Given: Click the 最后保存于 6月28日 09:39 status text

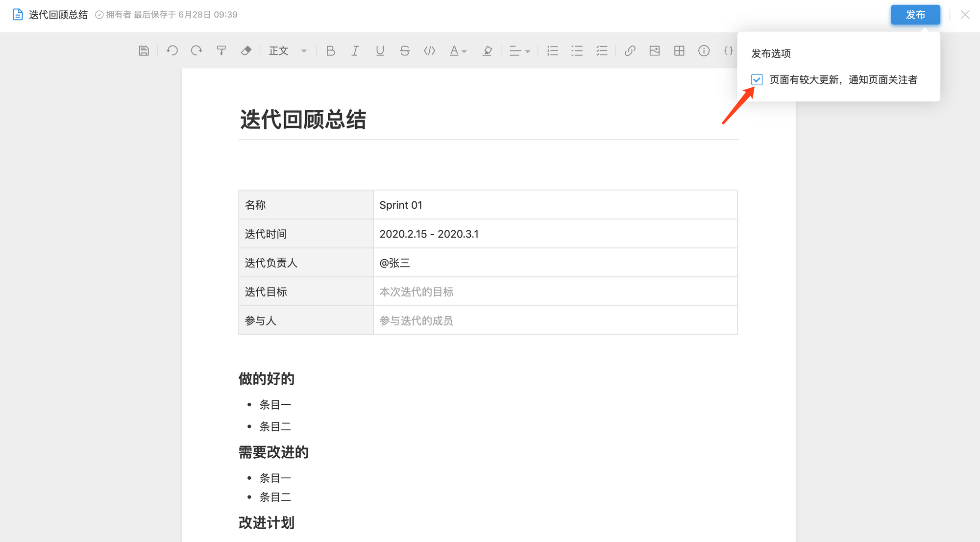Looking at the screenshot, I should (x=186, y=15).
